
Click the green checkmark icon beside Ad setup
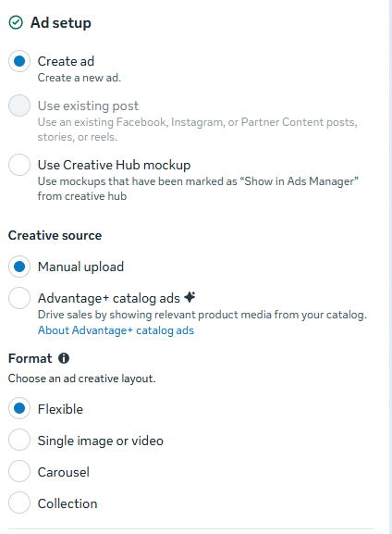16,23
